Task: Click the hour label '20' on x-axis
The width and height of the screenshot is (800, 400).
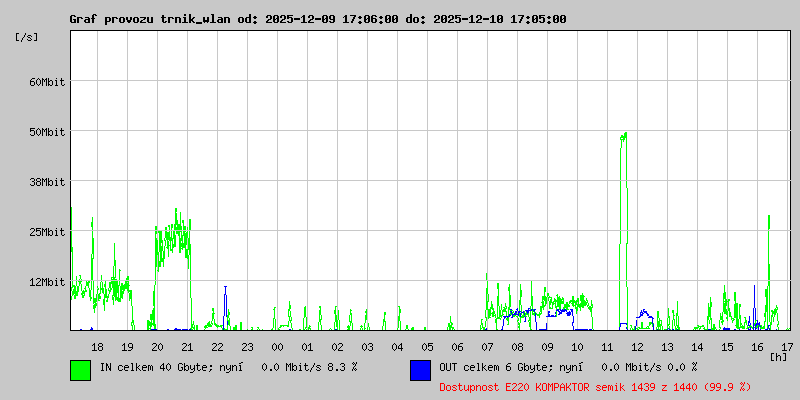Action: click(x=157, y=347)
